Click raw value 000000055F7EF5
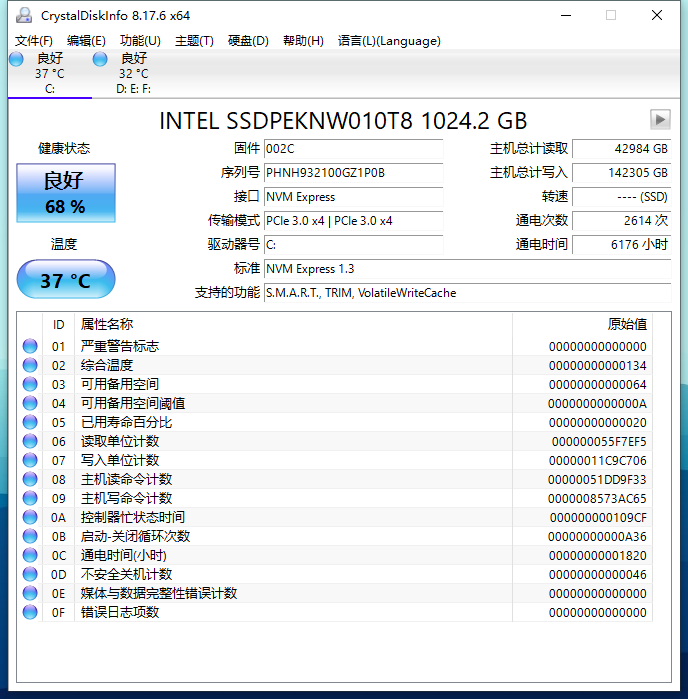 coord(599,441)
